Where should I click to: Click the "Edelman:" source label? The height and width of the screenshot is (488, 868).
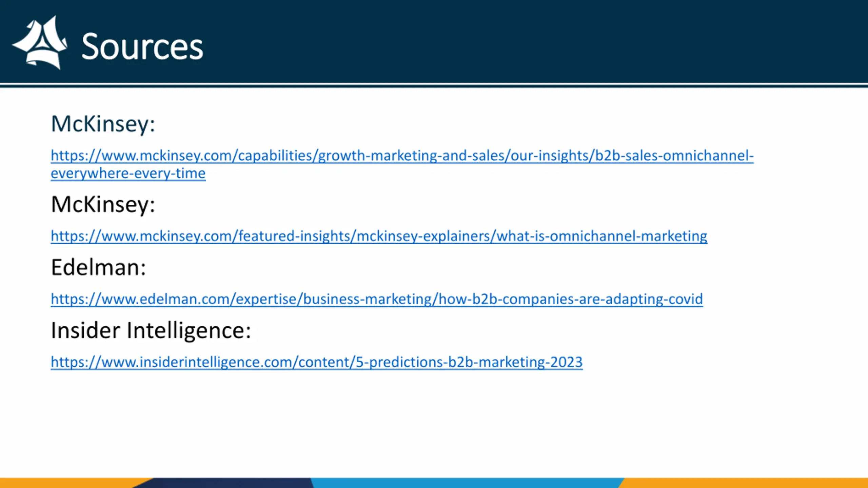[x=98, y=267]
